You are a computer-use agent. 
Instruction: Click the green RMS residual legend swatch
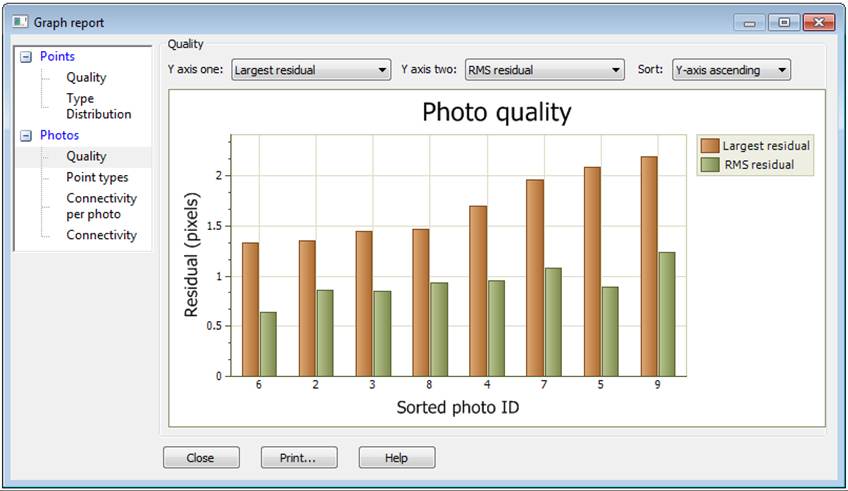[x=709, y=165]
